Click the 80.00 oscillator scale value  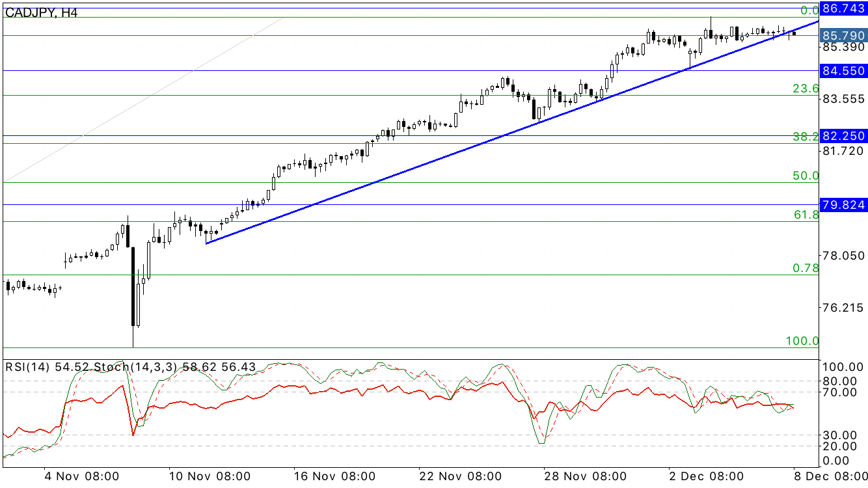click(841, 381)
